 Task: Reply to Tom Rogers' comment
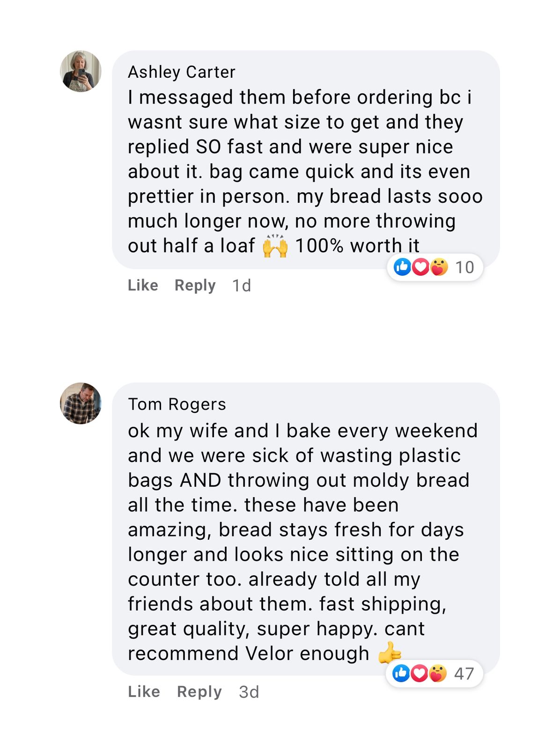(199, 691)
